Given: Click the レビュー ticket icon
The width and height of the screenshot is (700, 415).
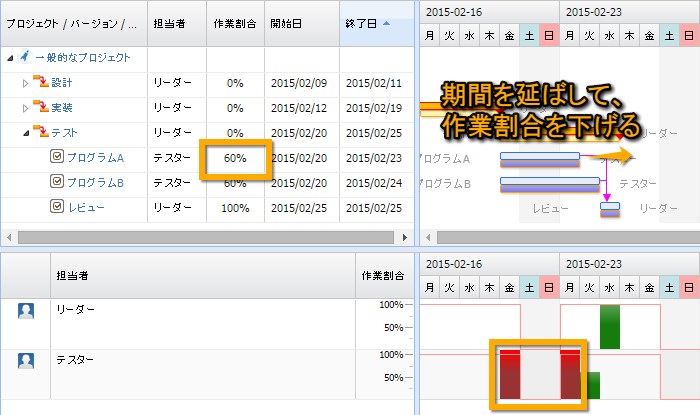Looking at the screenshot, I should [x=57, y=206].
